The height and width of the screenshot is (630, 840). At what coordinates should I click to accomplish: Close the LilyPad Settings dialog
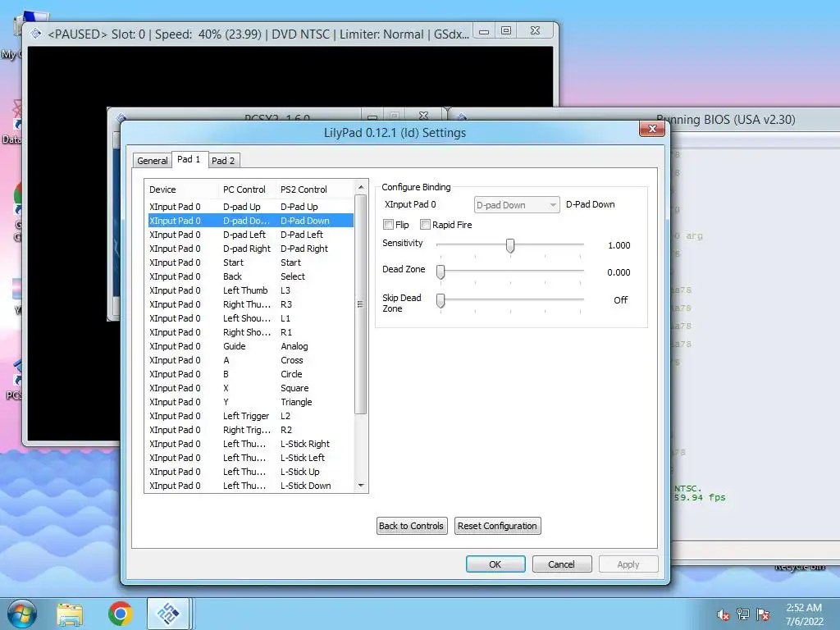click(x=652, y=129)
